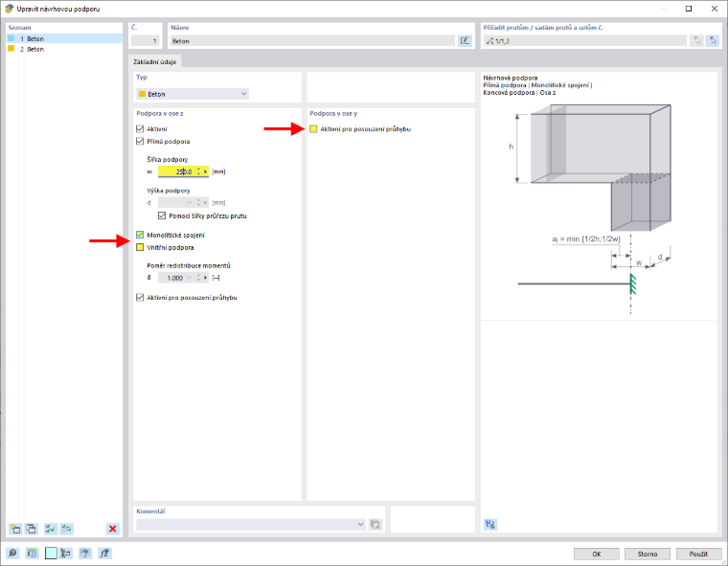Screen dimensions: 728x566
Task: Delete selected item with red X
Action: [x=112, y=529]
